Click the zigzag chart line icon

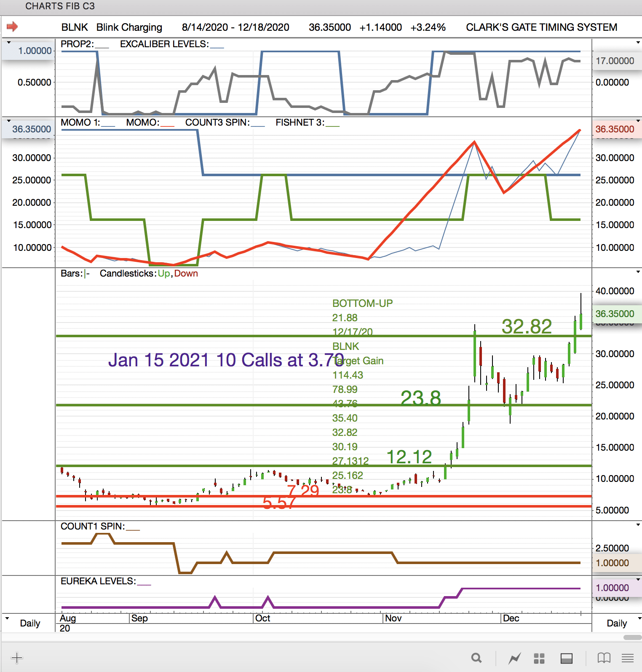pyautogui.click(x=514, y=658)
